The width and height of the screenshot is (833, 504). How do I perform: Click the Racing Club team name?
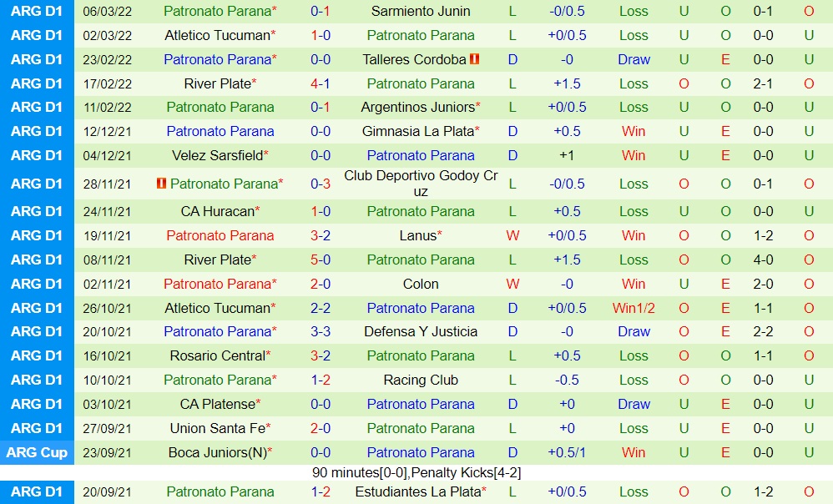tap(421, 381)
